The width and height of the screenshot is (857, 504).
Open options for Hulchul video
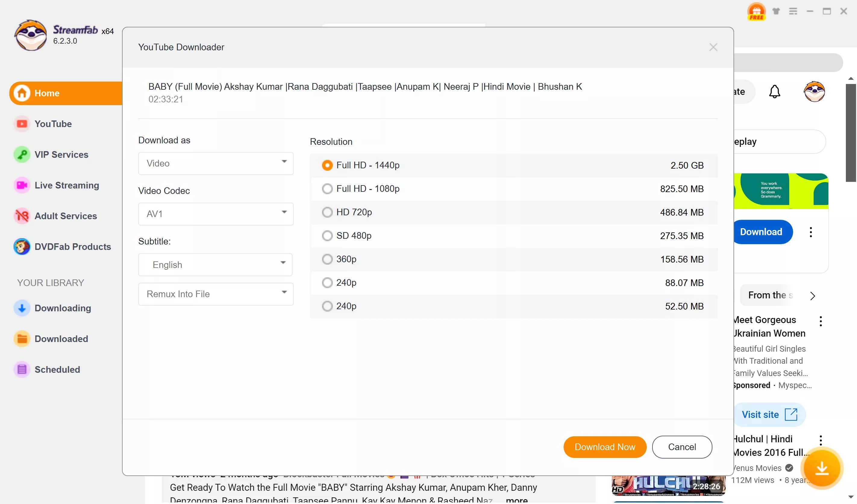pyautogui.click(x=820, y=440)
